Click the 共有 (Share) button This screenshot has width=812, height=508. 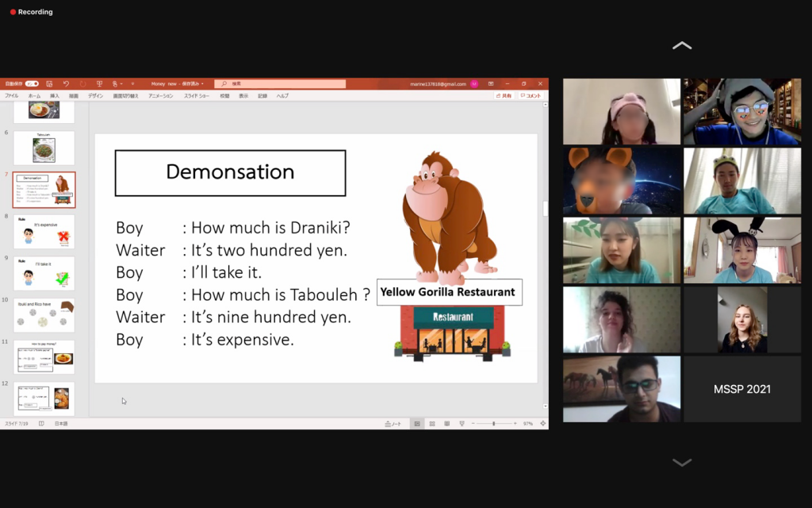tap(504, 96)
